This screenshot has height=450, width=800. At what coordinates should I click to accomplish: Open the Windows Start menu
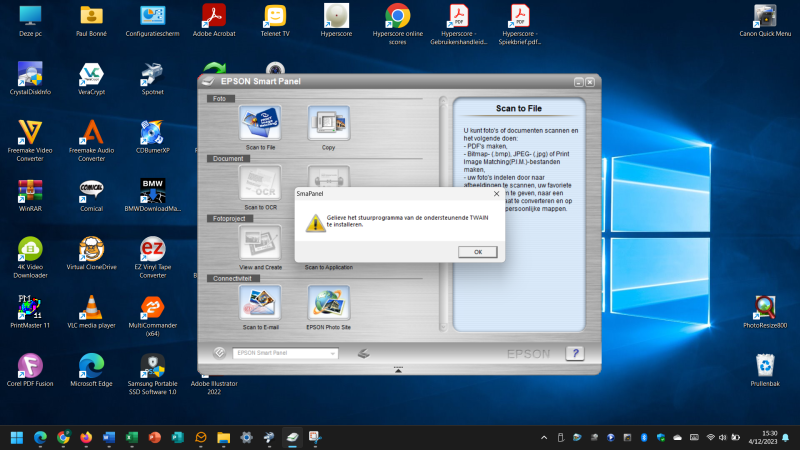(18, 437)
